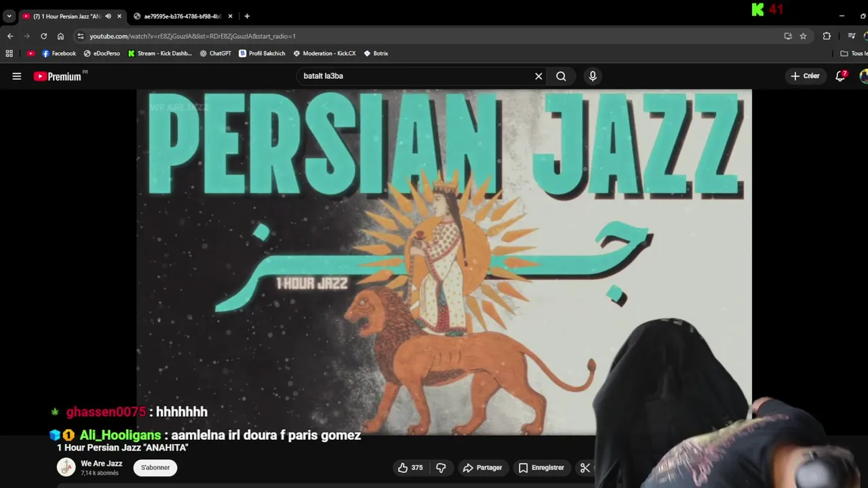Open Moderation - Kick.CX bookmark
The width and height of the screenshot is (868, 488).
[324, 54]
